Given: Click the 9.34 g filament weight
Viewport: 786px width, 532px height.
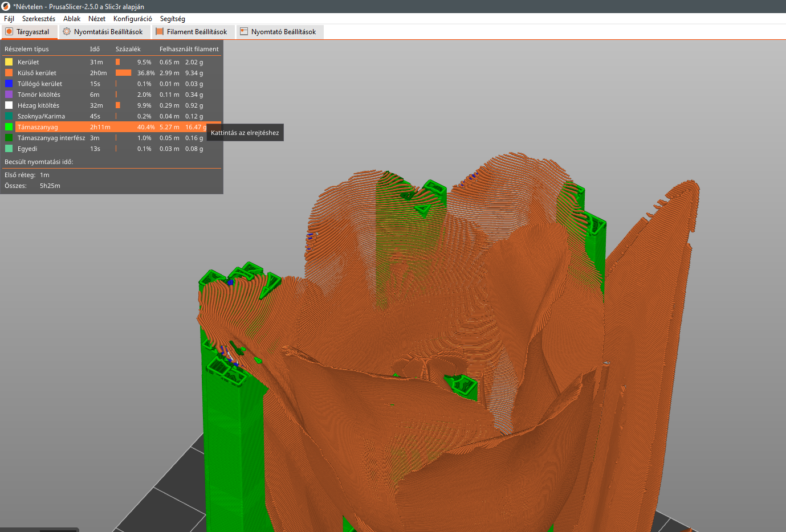Looking at the screenshot, I should pyautogui.click(x=194, y=73).
